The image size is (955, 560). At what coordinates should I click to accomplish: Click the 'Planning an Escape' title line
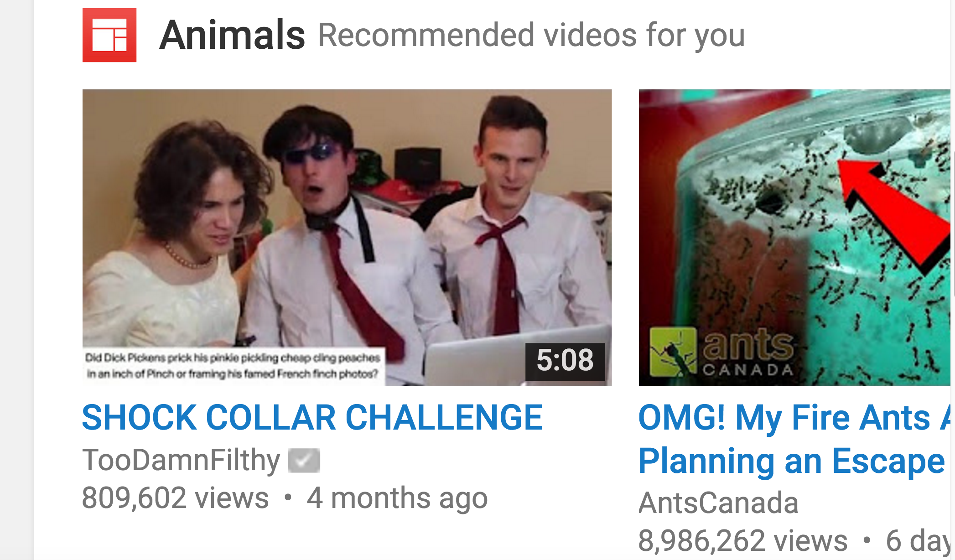coord(792,461)
